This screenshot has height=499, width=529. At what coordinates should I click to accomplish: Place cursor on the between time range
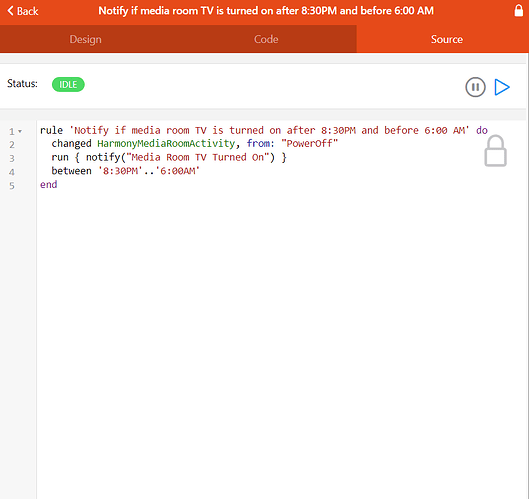click(x=149, y=171)
